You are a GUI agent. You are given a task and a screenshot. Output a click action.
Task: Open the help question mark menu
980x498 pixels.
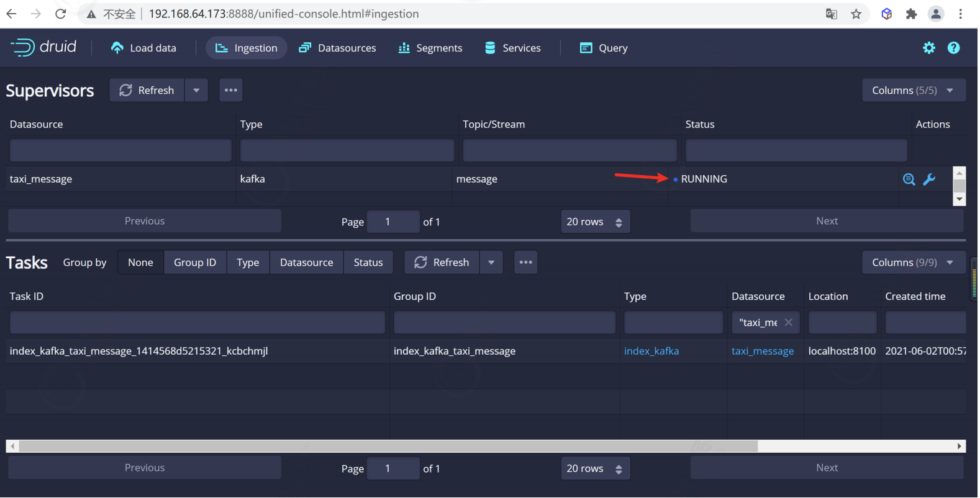pyautogui.click(x=954, y=48)
